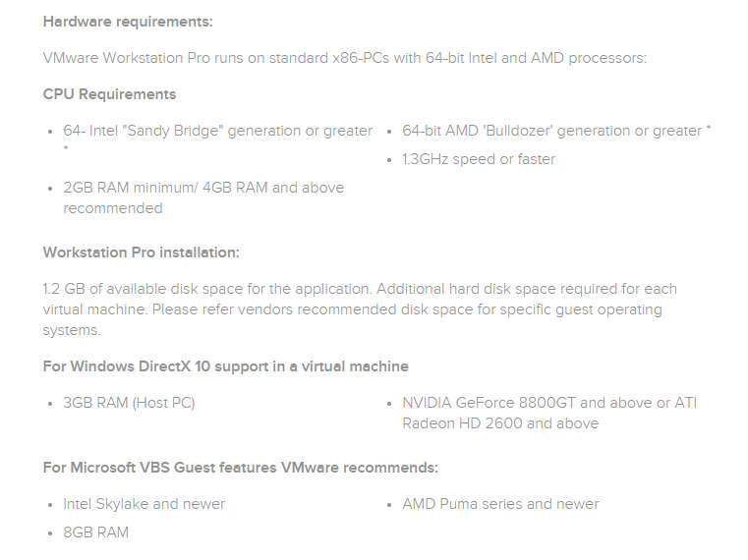
Task: Click the '1.2 GB of available disk space' paragraph
Action: [x=360, y=309]
